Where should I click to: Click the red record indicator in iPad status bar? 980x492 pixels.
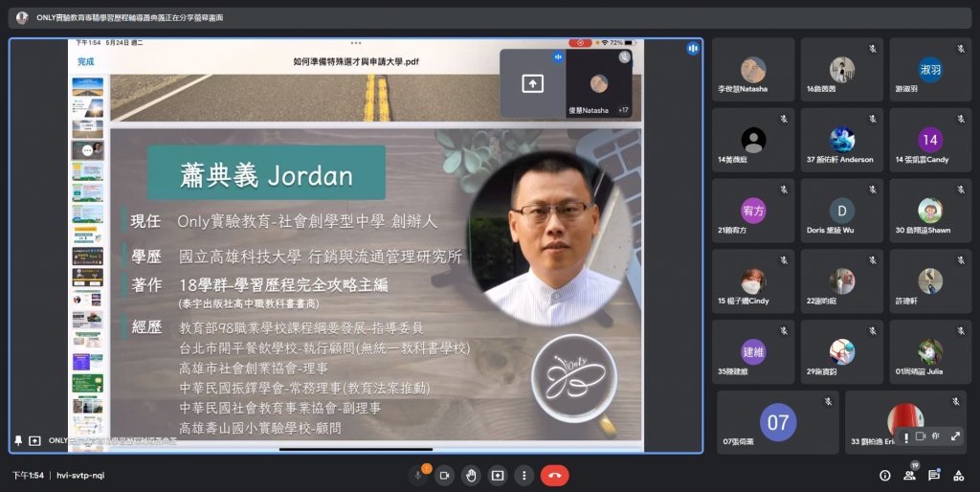coord(580,43)
